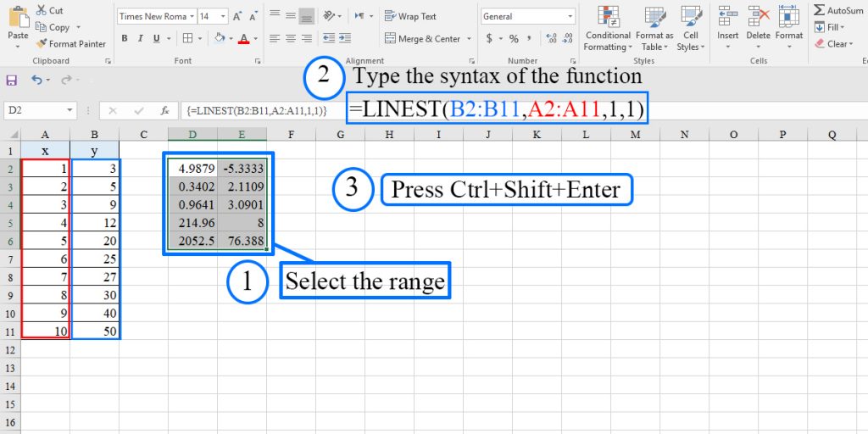Click Increase Indent icon

345,38
